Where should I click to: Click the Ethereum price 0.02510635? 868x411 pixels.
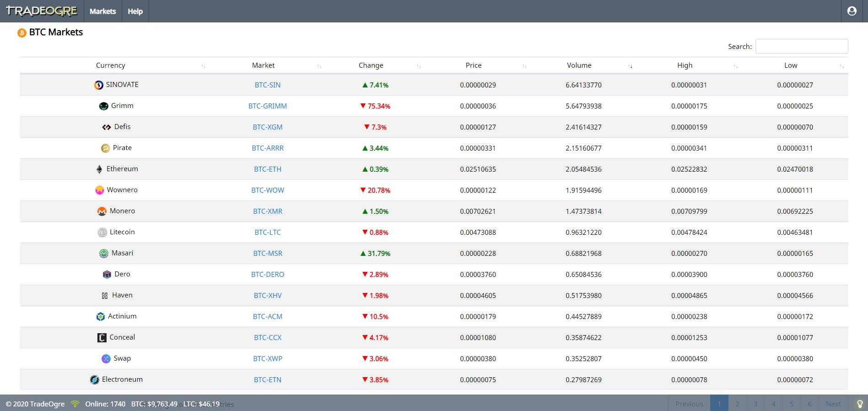tap(478, 169)
